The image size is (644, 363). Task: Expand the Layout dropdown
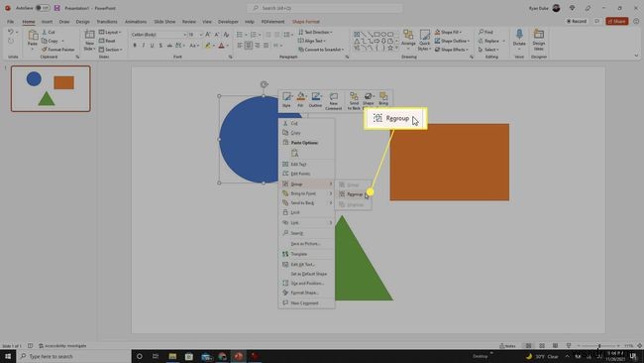click(x=110, y=32)
